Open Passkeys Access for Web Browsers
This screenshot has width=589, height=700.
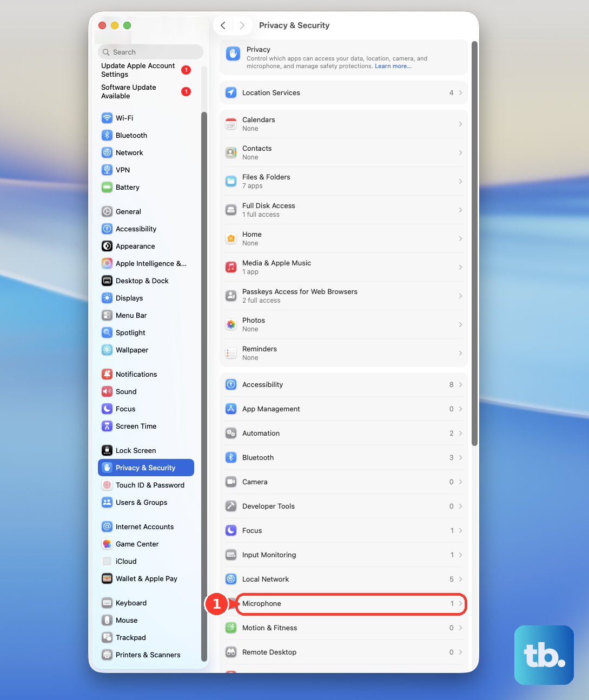pyautogui.click(x=343, y=296)
